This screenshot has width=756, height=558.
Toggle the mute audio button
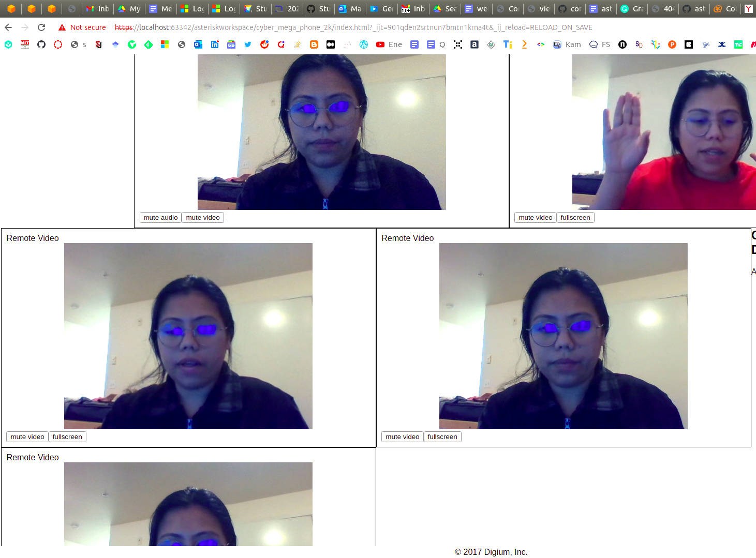pos(160,218)
